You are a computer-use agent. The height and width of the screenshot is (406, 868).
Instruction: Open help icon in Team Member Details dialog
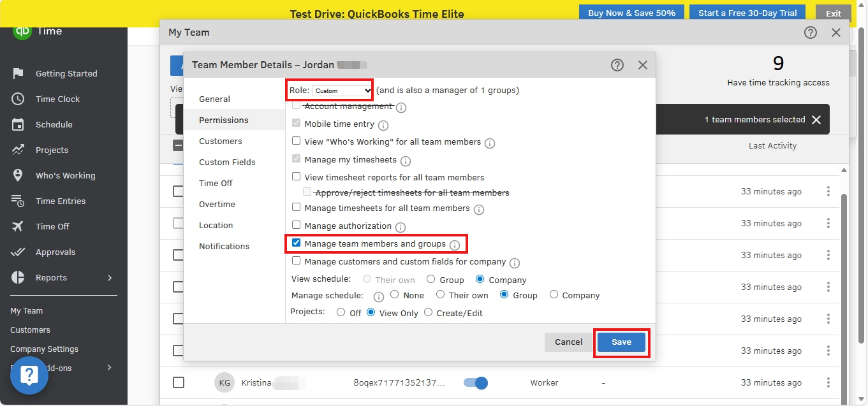click(617, 65)
